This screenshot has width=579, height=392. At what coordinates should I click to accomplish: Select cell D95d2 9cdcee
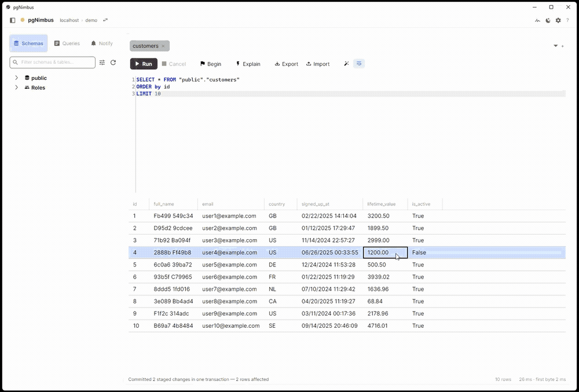173,228
